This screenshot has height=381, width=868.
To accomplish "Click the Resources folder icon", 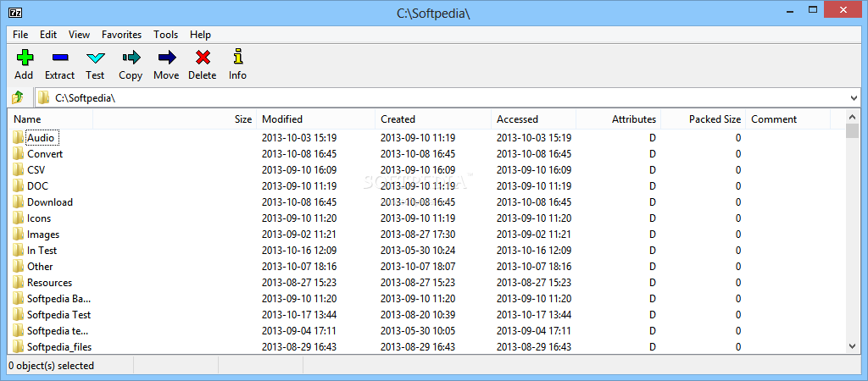I will (19, 282).
